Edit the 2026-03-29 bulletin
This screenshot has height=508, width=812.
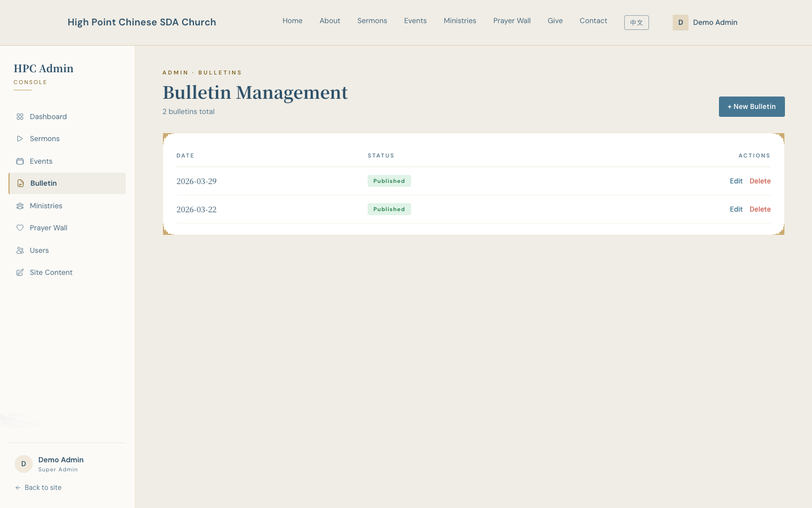[x=736, y=181]
